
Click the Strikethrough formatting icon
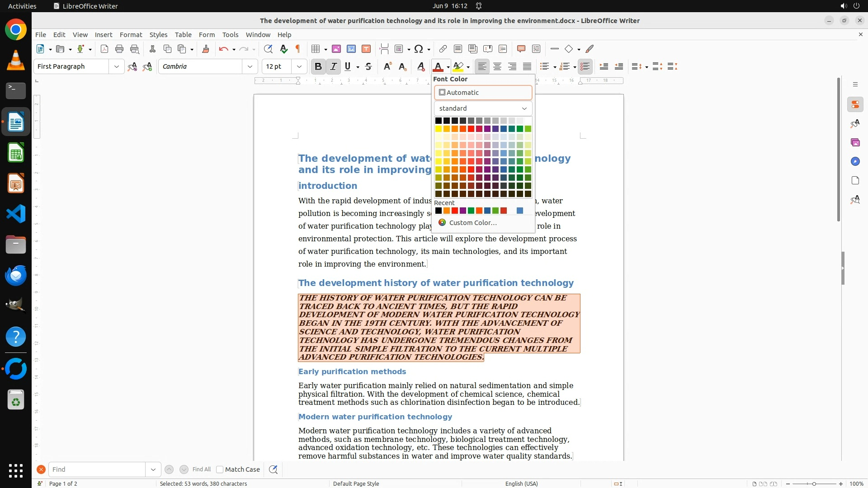click(368, 66)
